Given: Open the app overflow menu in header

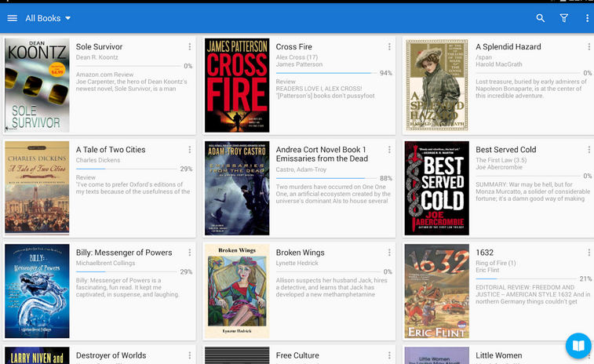Looking at the screenshot, I should click(x=587, y=18).
